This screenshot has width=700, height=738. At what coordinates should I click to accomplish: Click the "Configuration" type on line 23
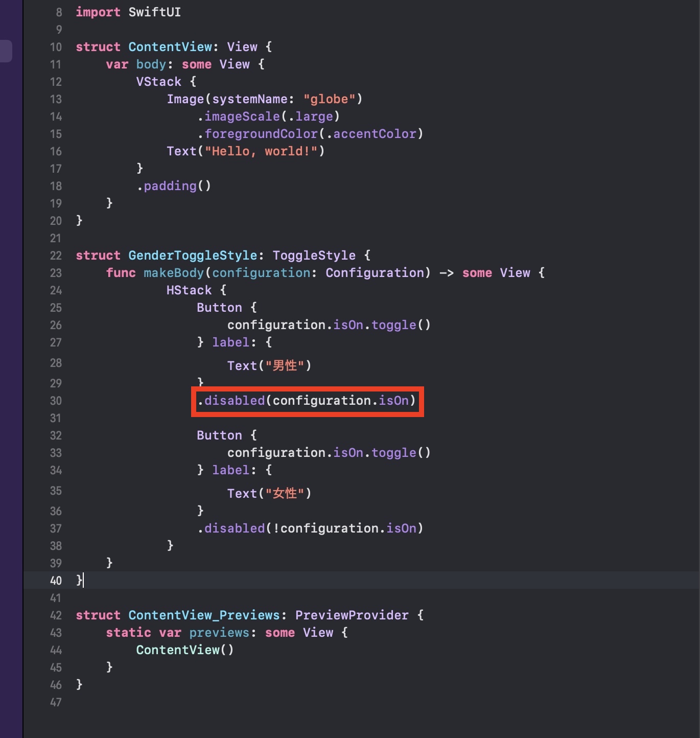(x=375, y=273)
